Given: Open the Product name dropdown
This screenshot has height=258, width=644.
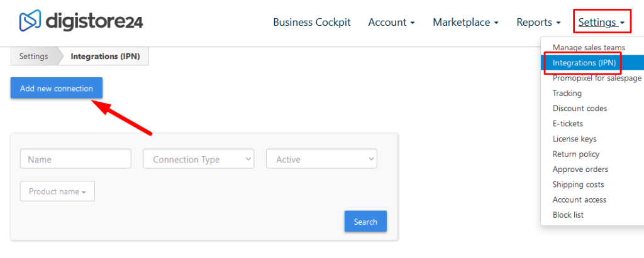Looking at the screenshot, I should tap(57, 191).
